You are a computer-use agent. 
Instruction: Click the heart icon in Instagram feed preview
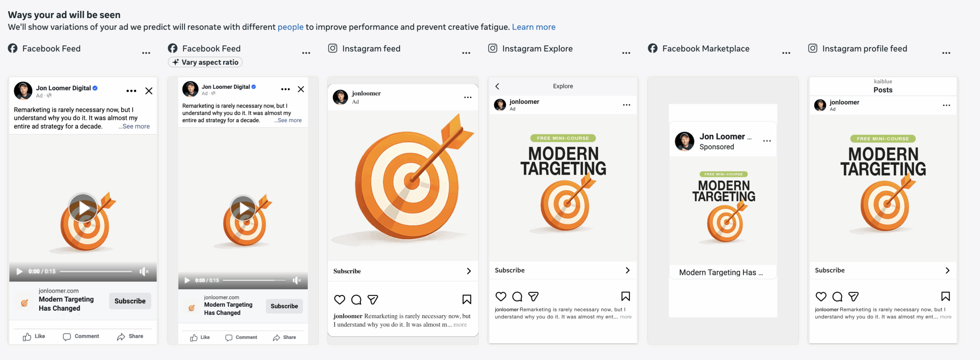[340, 299]
